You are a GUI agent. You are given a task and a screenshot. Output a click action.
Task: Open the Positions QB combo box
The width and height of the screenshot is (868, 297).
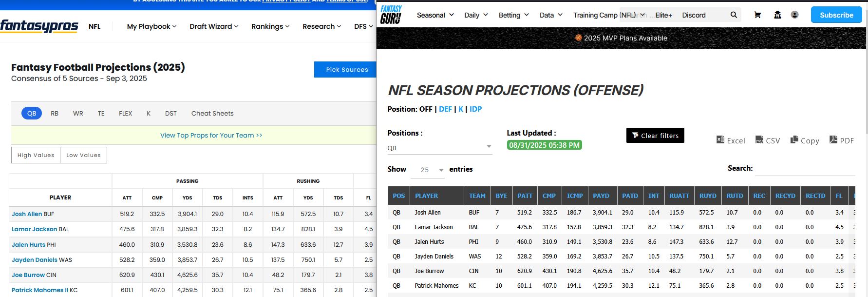coord(440,148)
